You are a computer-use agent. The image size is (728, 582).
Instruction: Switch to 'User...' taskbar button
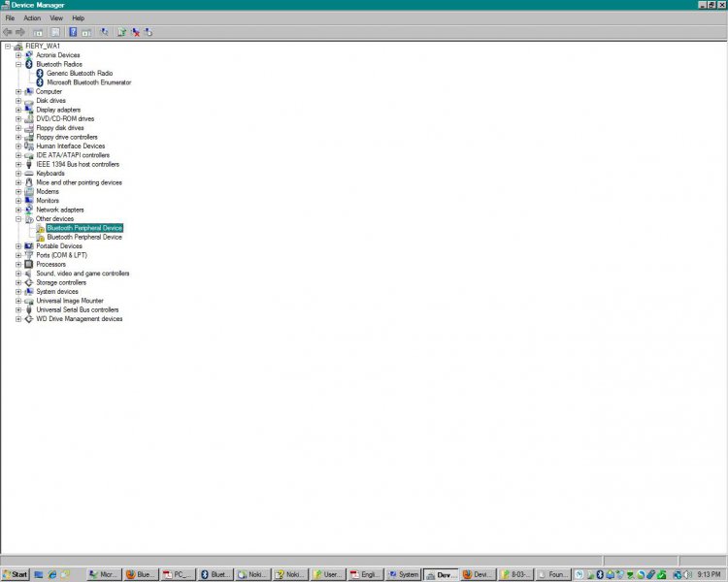click(328, 574)
